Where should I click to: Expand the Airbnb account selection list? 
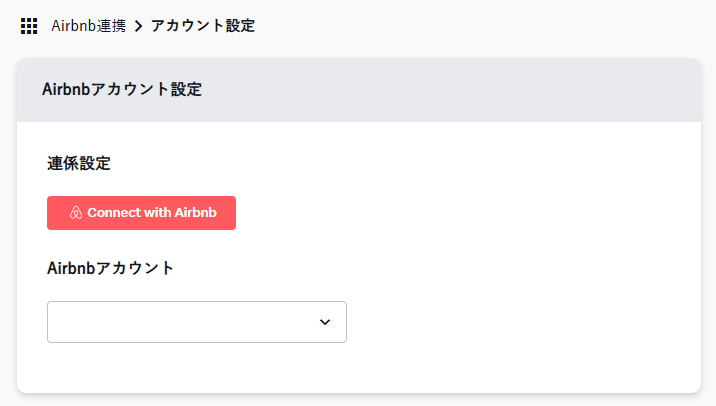coord(196,322)
